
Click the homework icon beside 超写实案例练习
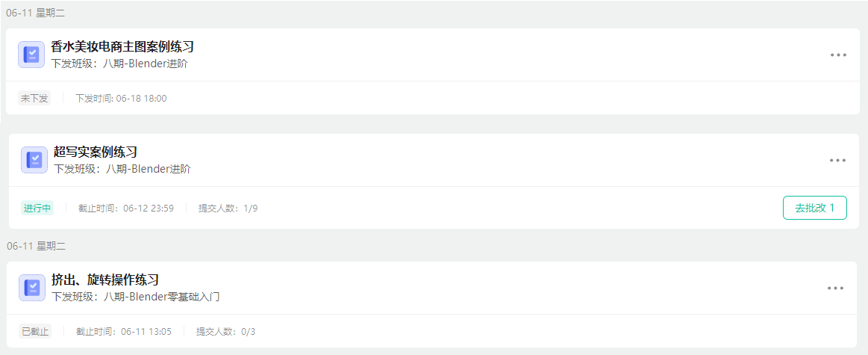pyautogui.click(x=34, y=160)
